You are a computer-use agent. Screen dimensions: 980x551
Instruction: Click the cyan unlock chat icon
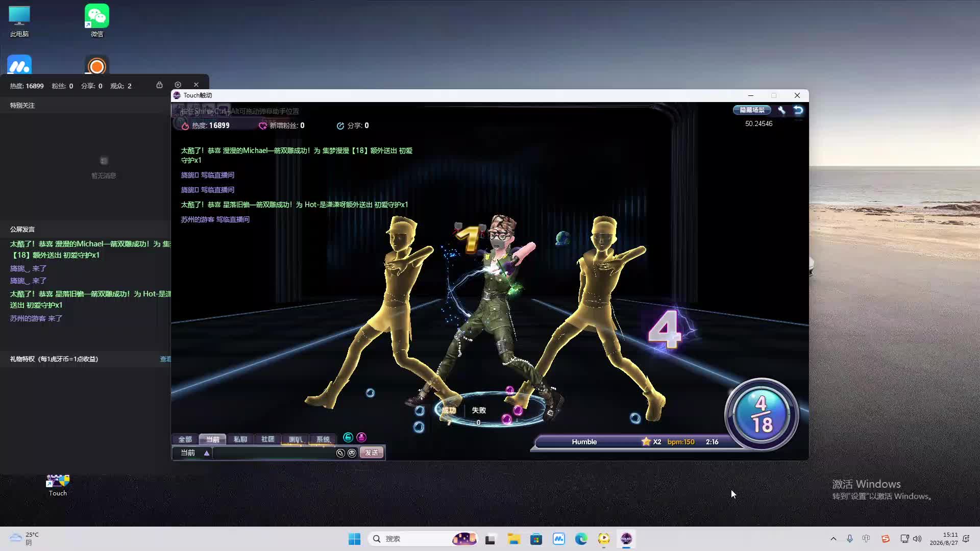348,437
